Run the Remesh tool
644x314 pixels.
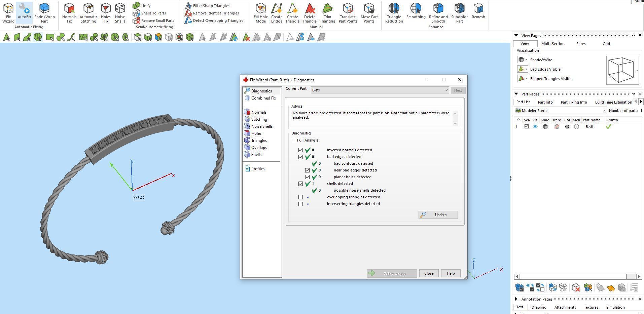pyautogui.click(x=478, y=11)
